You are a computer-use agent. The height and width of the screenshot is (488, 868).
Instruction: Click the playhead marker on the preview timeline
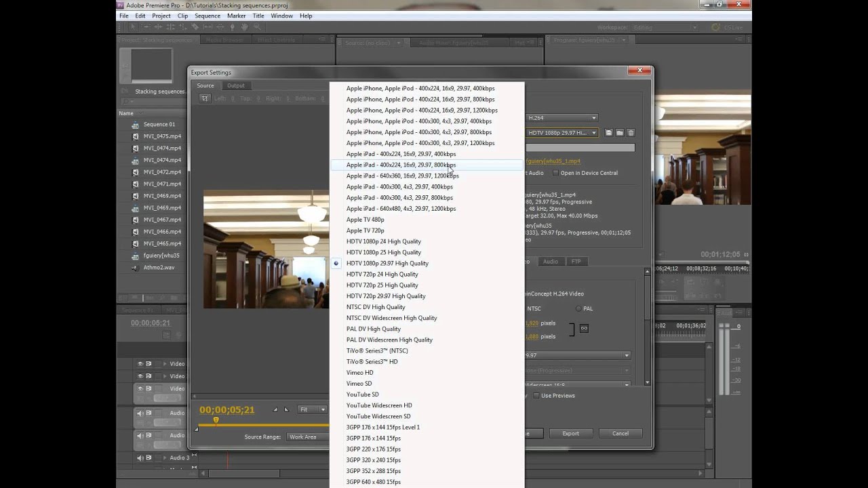216,420
